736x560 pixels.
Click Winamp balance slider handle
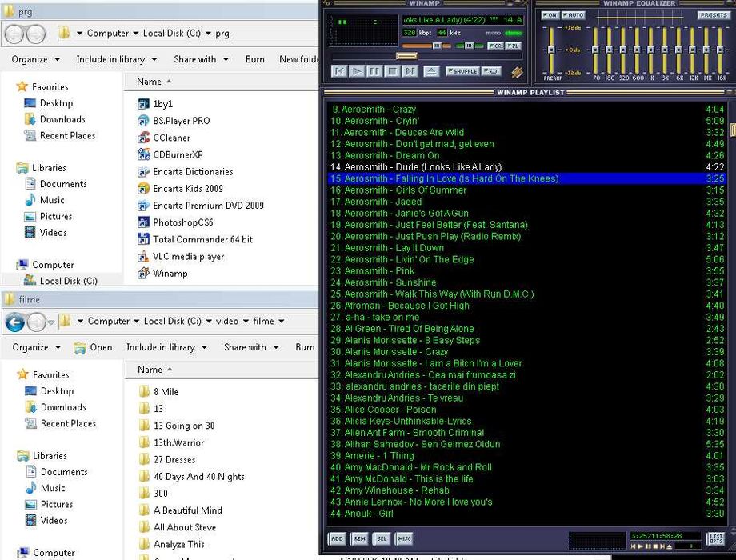tap(470, 46)
